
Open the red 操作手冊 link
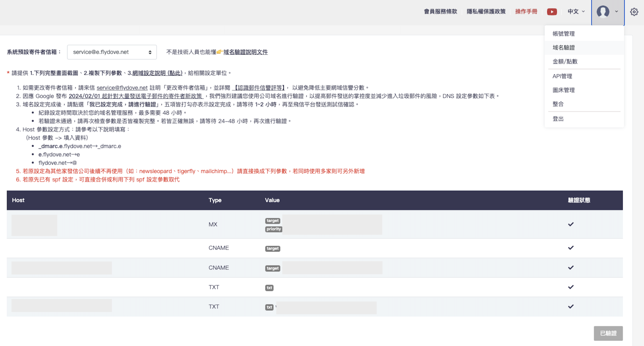526,12
